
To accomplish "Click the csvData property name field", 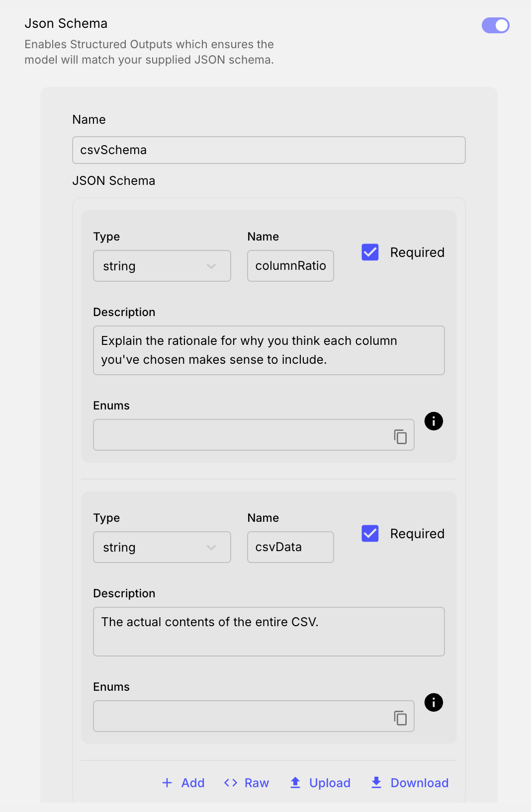I will pos(290,547).
